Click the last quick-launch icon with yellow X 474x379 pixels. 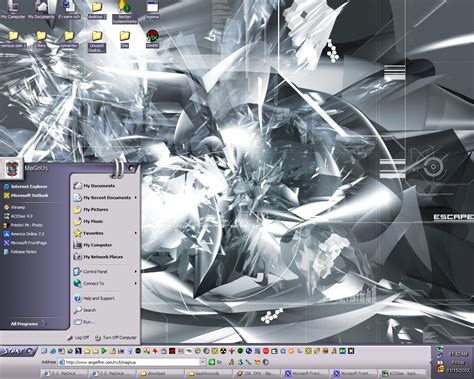351,351
